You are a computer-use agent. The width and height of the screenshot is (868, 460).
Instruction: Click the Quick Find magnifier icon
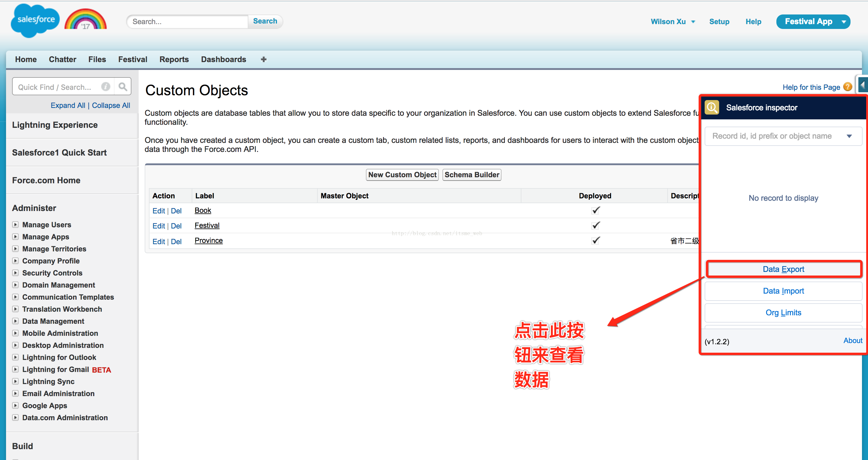pos(123,87)
